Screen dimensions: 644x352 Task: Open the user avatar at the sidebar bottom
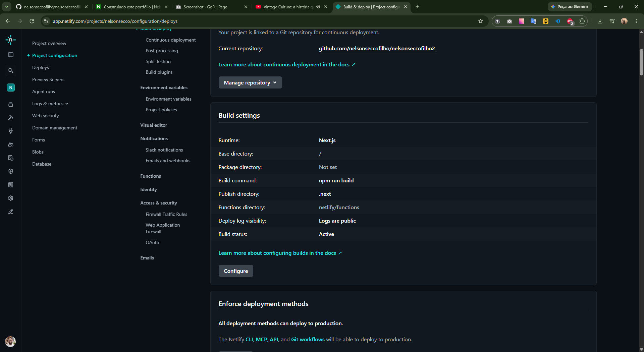point(10,342)
